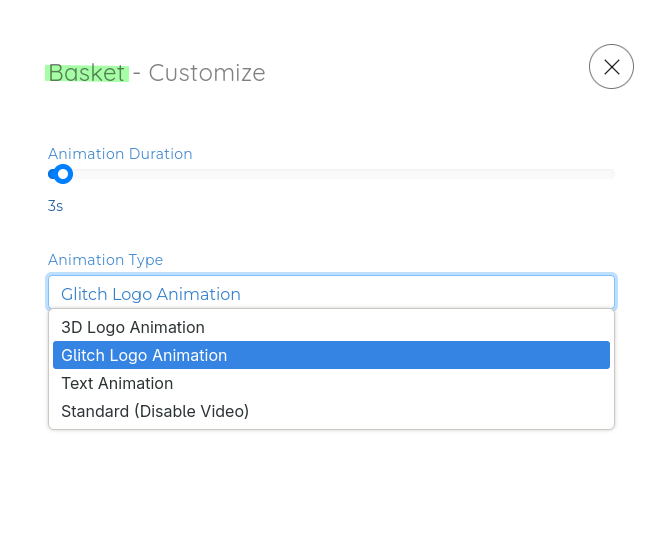Collapse the dropdown via the Animation Type box
This screenshot has width=664, height=553.
click(331, 293)
